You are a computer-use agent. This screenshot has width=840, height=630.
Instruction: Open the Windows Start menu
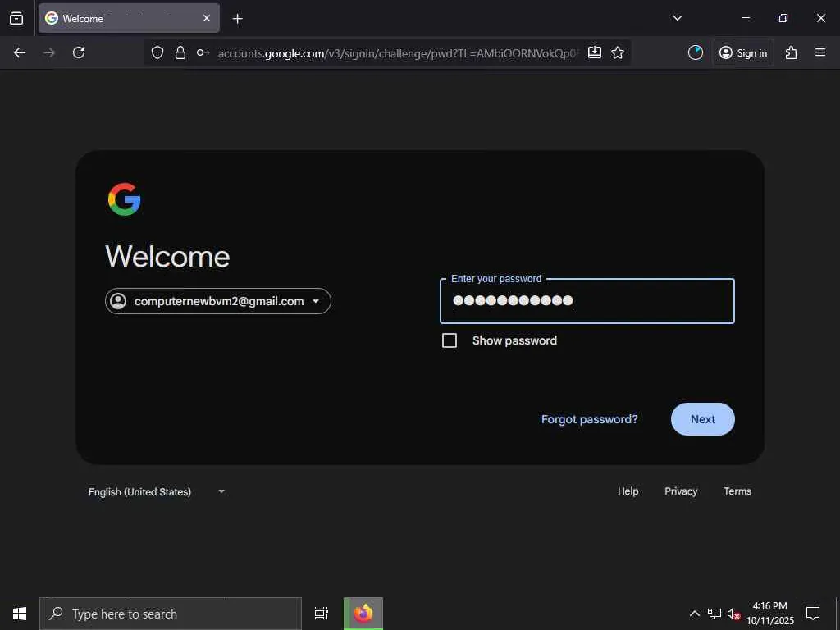[20, 614]
